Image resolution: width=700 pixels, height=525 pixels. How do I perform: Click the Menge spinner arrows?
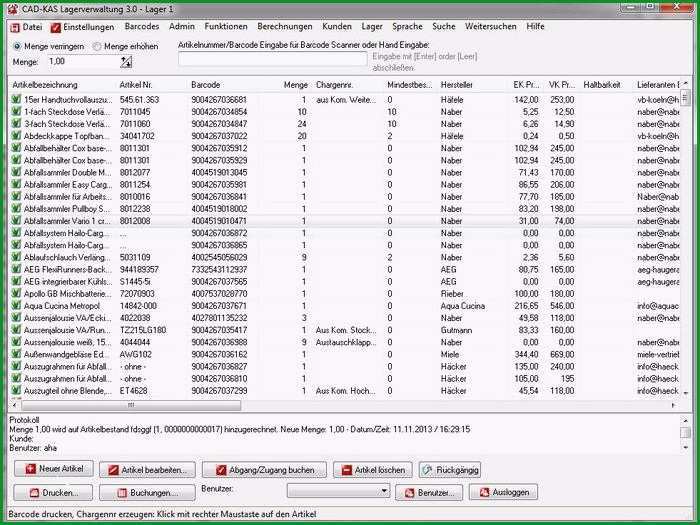[x=126, y=62]
